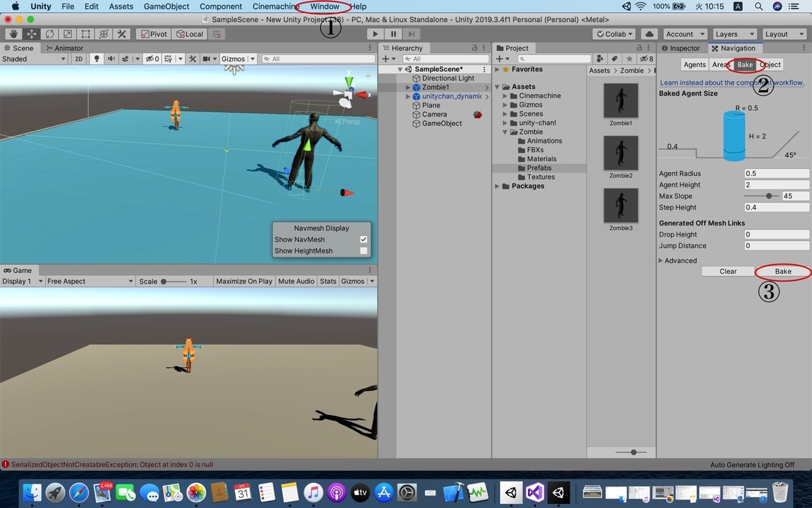Open the cloud services panel
Screen dimensions: 812x508
point(649,34)
